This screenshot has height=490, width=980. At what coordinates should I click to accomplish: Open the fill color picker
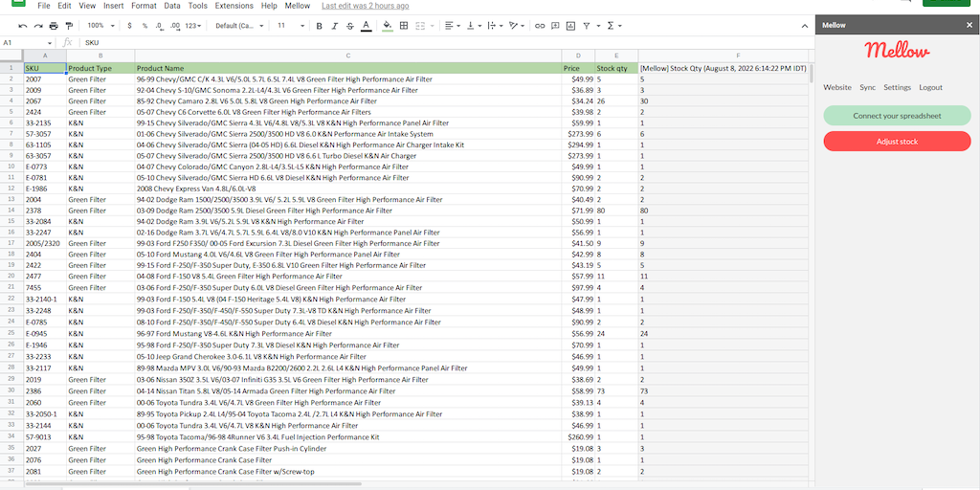[x=388, y=26]
